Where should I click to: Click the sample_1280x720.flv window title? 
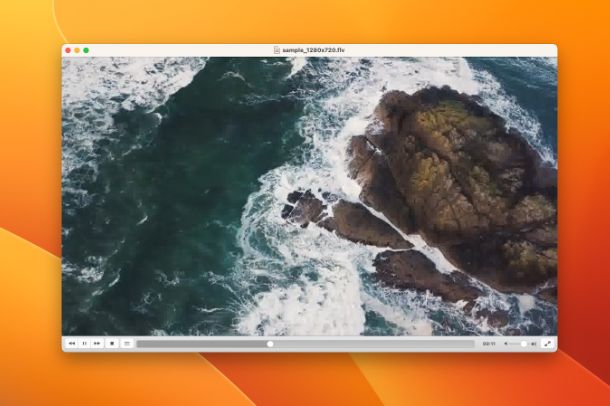[x=314, y=50]
